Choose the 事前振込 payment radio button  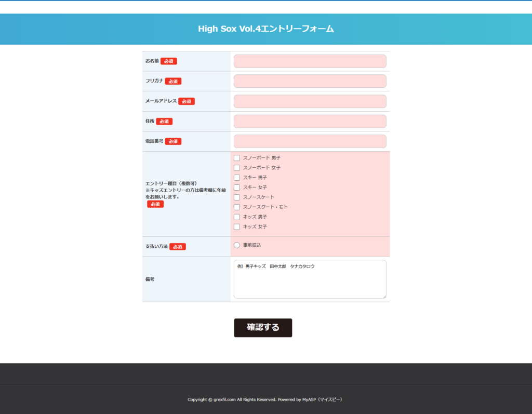[237, 245]
